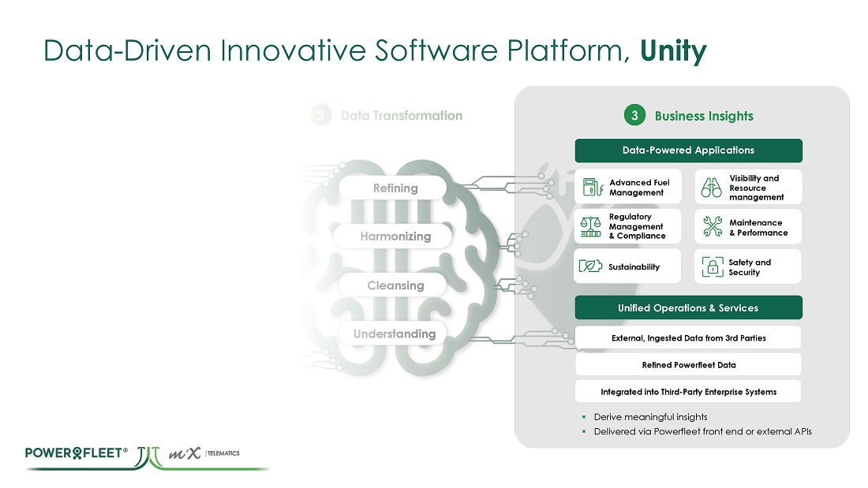Select the Unified Operations & Services header
The height and width of the screenshot is (488, 868).
(x=688, y=308)
